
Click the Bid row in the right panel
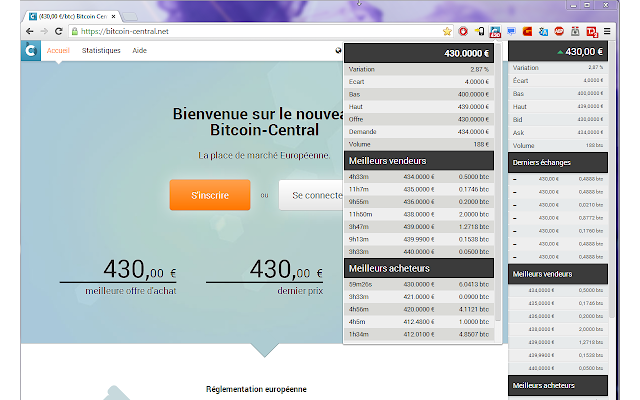(558, 120)
